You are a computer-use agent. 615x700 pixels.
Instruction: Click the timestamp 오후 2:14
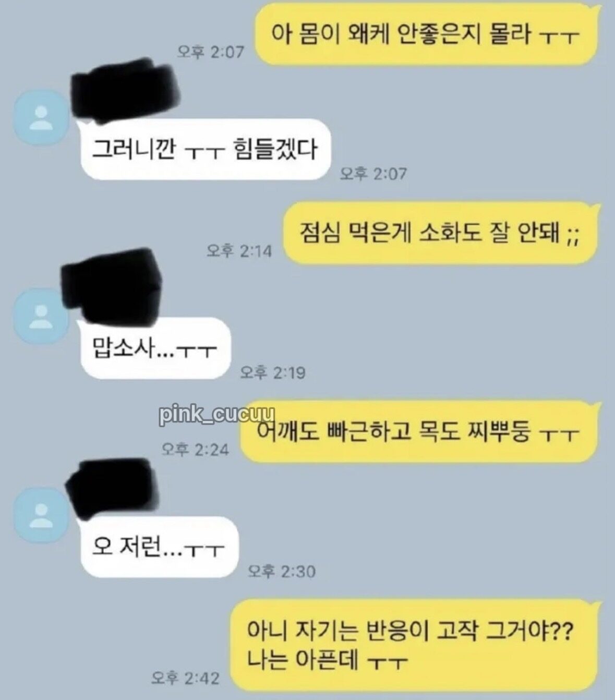(239, 251)
